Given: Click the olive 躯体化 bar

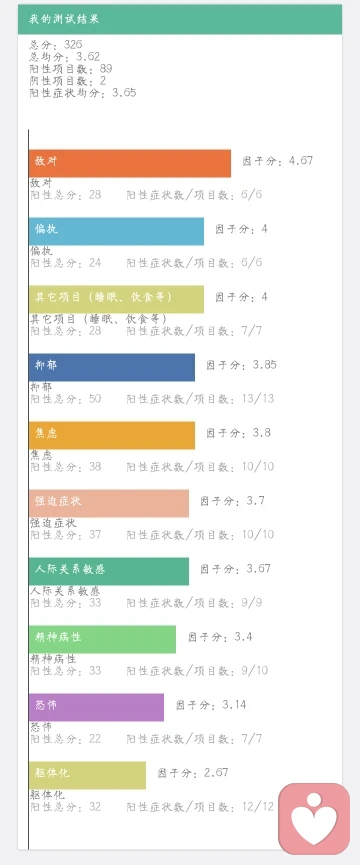Looking at the screenshot, I should point(87,775).
